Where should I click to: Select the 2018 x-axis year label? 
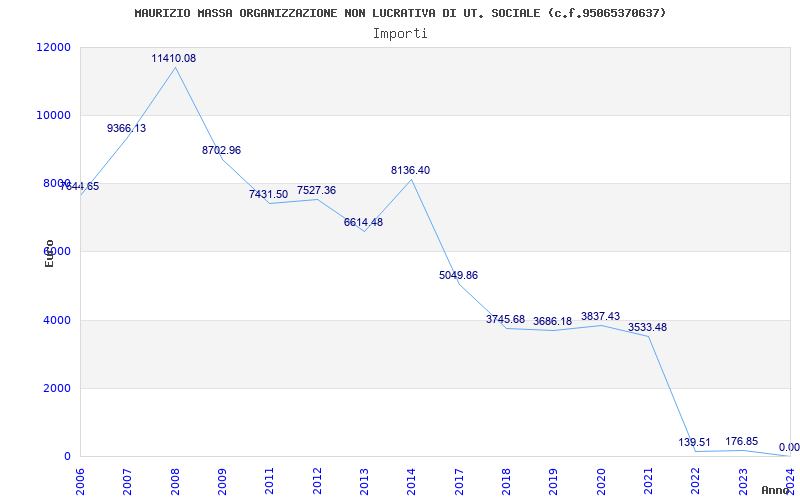click(x=506, y=481)
